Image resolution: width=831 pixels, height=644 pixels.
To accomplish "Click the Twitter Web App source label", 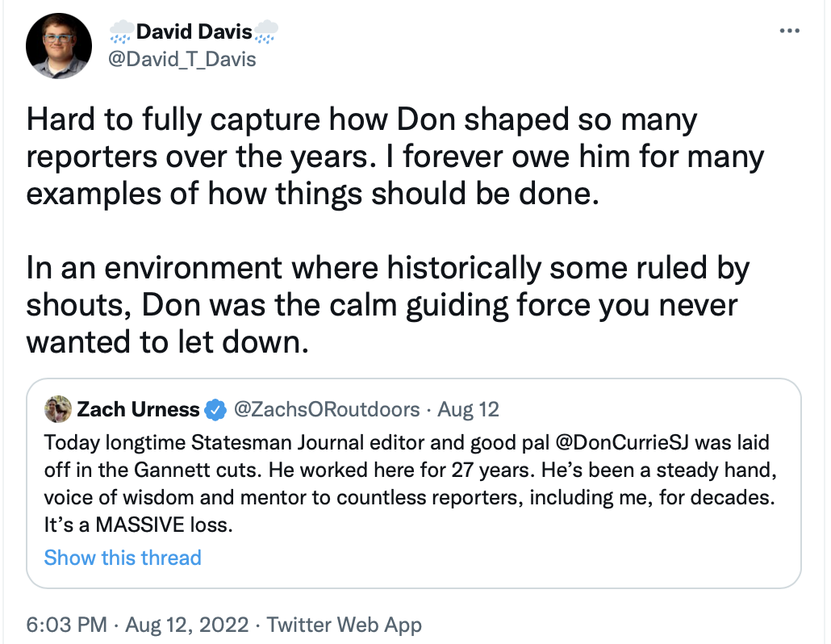I will [x=345, y=625].
